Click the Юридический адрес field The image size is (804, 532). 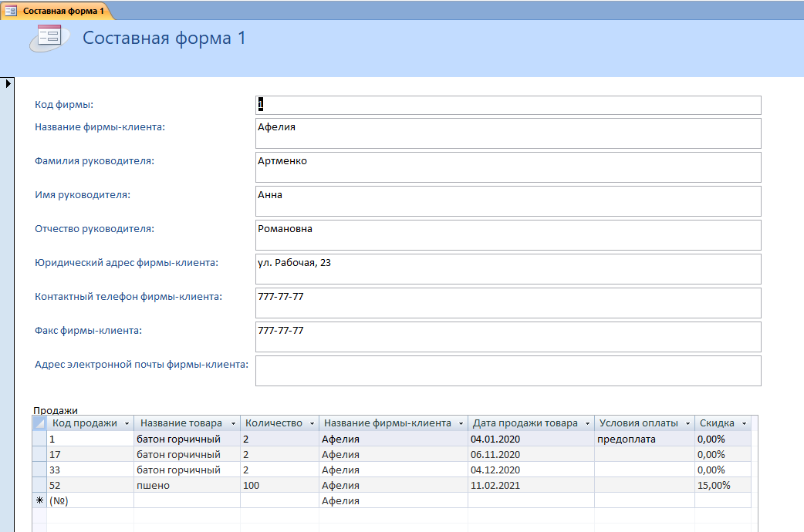point(508,268)
